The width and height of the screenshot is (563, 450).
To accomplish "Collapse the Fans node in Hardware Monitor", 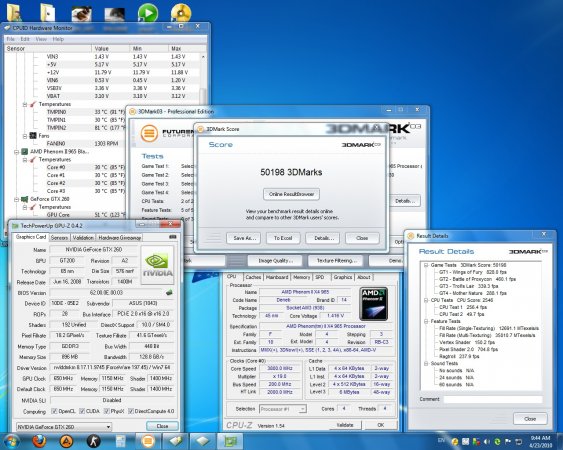I will 25,136.
